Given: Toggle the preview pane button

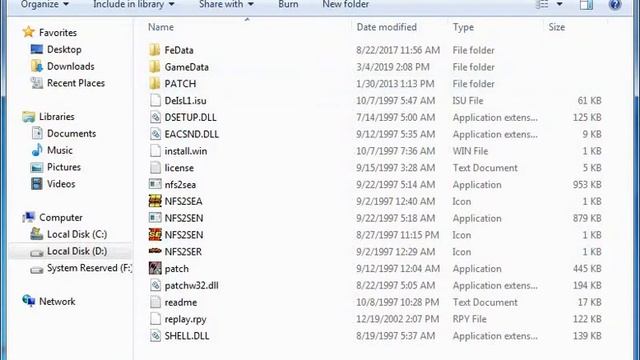Looking at the screenshot, I should [x=587, y=4].
